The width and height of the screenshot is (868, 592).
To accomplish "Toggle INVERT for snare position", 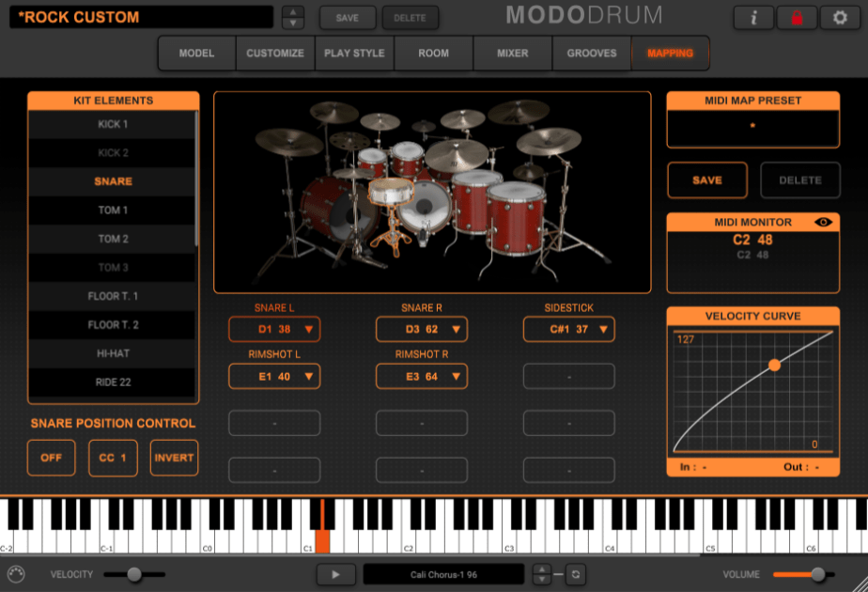I will [174, 458].
